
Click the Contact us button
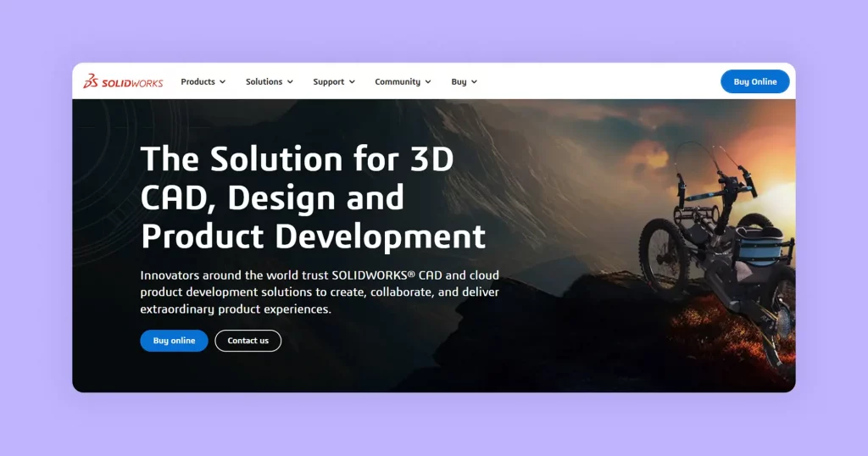click(x=248, y=341)
